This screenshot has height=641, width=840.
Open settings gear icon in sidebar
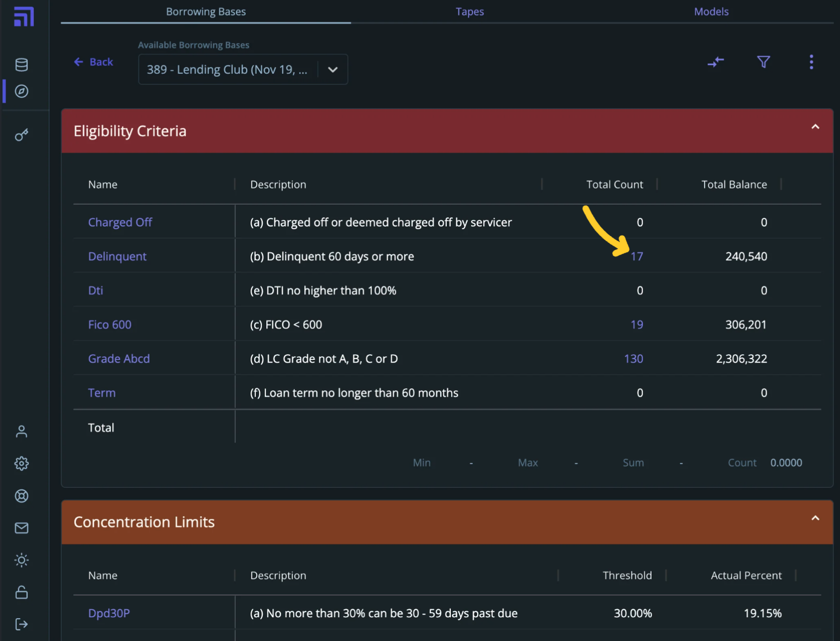point(21,464)
